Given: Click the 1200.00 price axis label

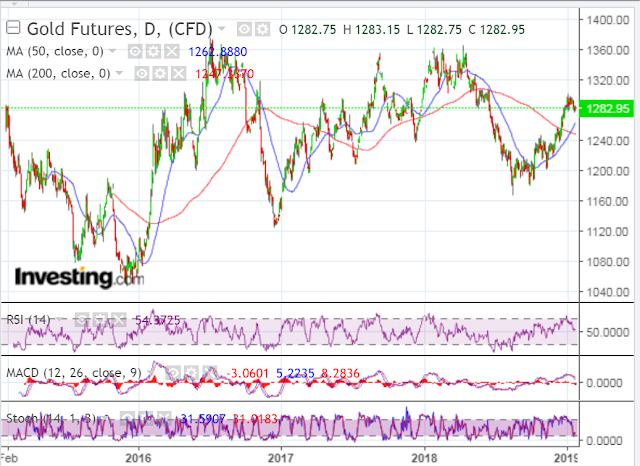Looking at the screenshot, I should [608, 171].
